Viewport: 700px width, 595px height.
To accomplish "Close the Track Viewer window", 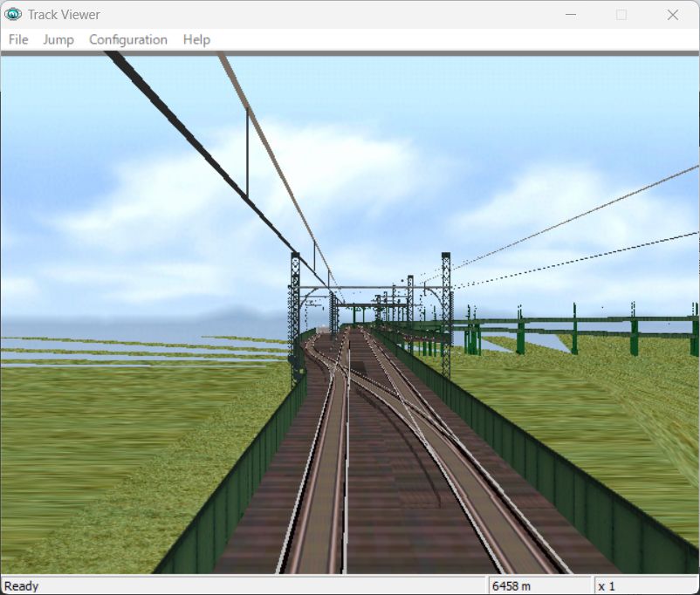I will pyautogui.click(x=673, y=15).
